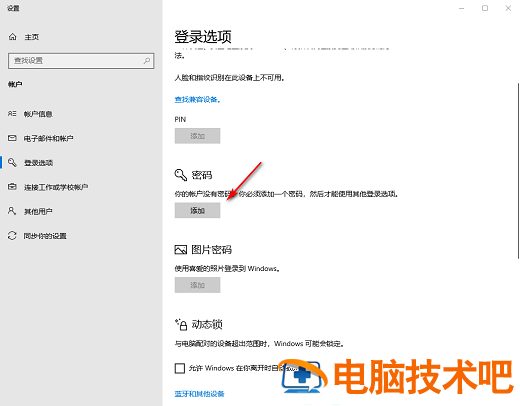Screen dimensions: 520x406
Task: Open 电子邮件和帐户 in the sidebar
Action: (x=48, y=138)
